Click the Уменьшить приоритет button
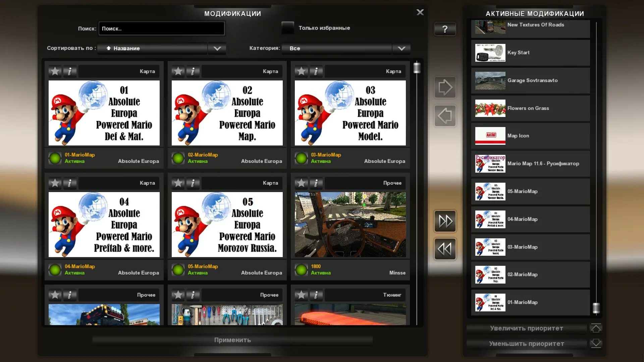The width and height of the screenshot is (644, 362). [526, 344]
